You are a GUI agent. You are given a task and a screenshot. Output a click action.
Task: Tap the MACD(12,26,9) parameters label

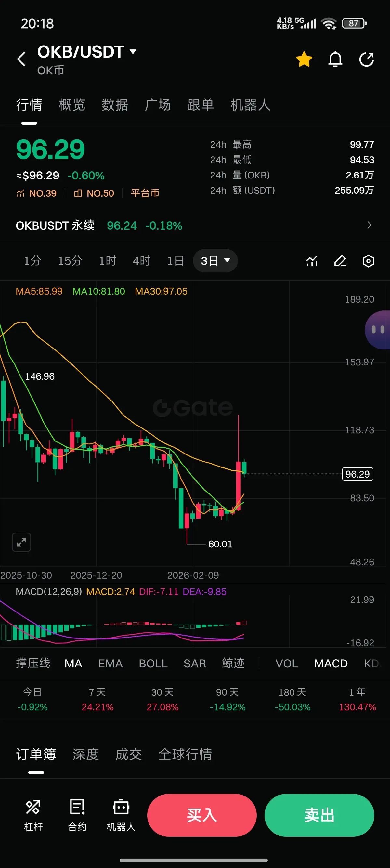(49, 592)
